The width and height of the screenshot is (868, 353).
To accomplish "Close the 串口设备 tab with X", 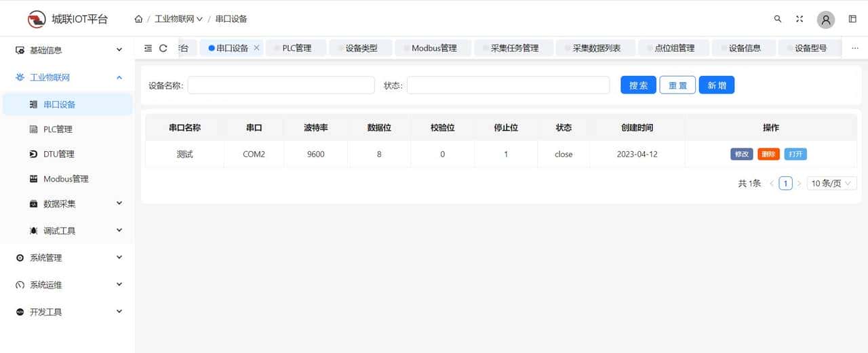I will click(x=256, y=48).
